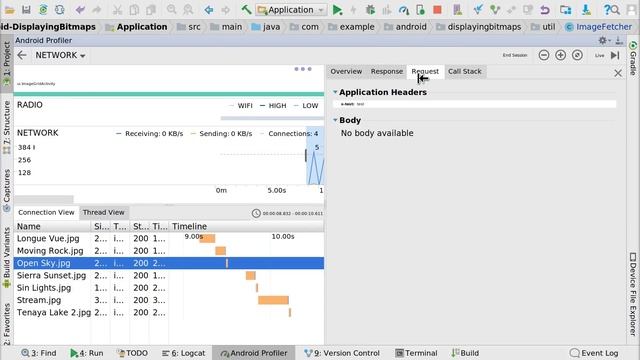Select the Moving Rock.jpg connection row
Screen dimensions: 640x360
coord(169,251)
